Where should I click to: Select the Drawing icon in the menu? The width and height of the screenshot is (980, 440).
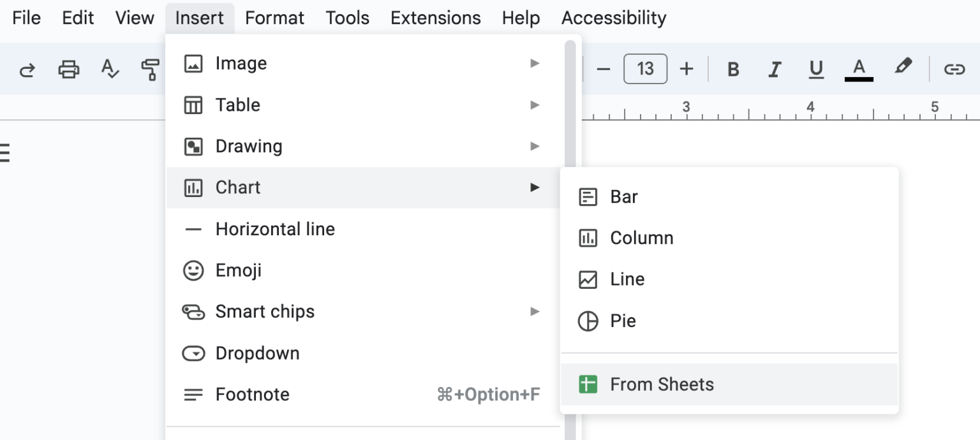coord(194,146)
